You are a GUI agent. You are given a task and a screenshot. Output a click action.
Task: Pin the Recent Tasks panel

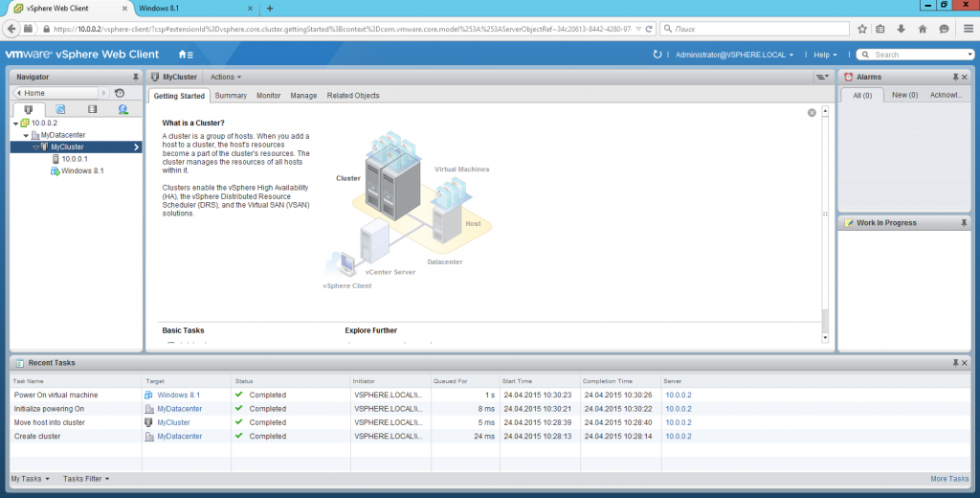pyautogui.click(x=955, y=363)
